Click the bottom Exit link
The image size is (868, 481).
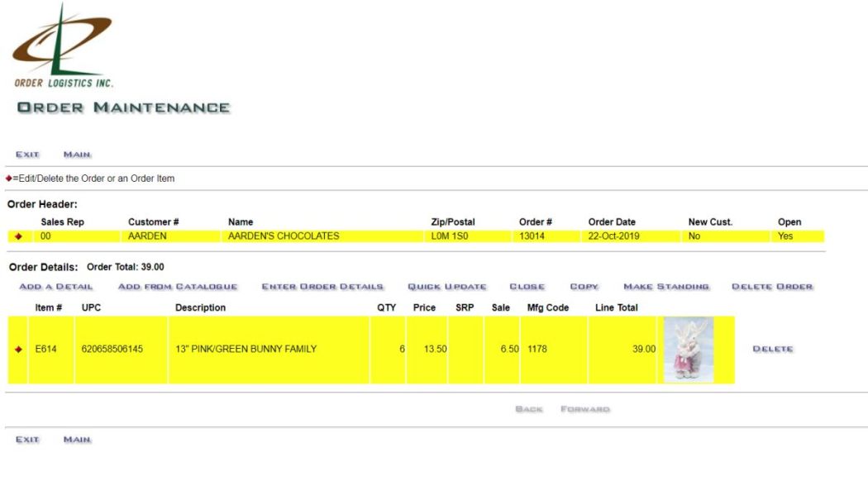point(26,440)
